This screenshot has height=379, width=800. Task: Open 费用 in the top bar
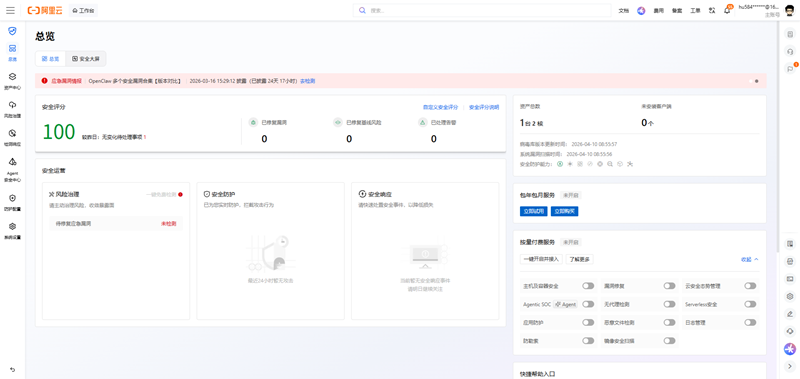tap(659, 11)
